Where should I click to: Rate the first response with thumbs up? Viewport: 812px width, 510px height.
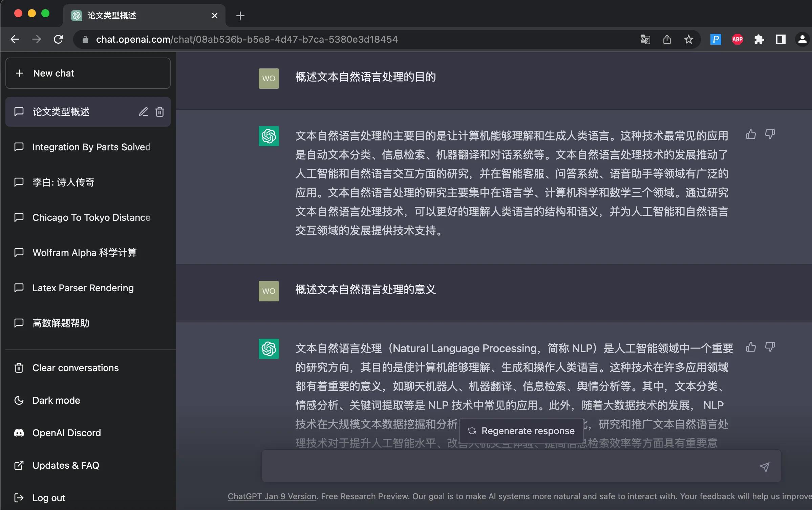[751, 134]
